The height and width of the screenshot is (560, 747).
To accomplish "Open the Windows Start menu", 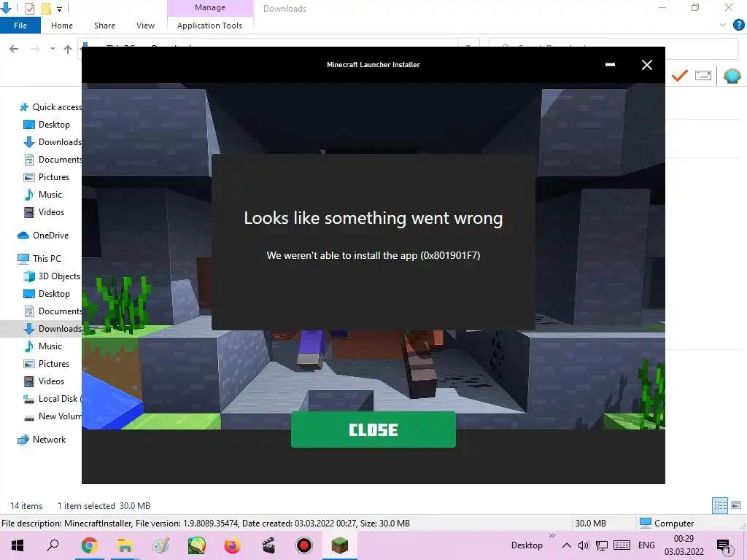I will [18, 545].
